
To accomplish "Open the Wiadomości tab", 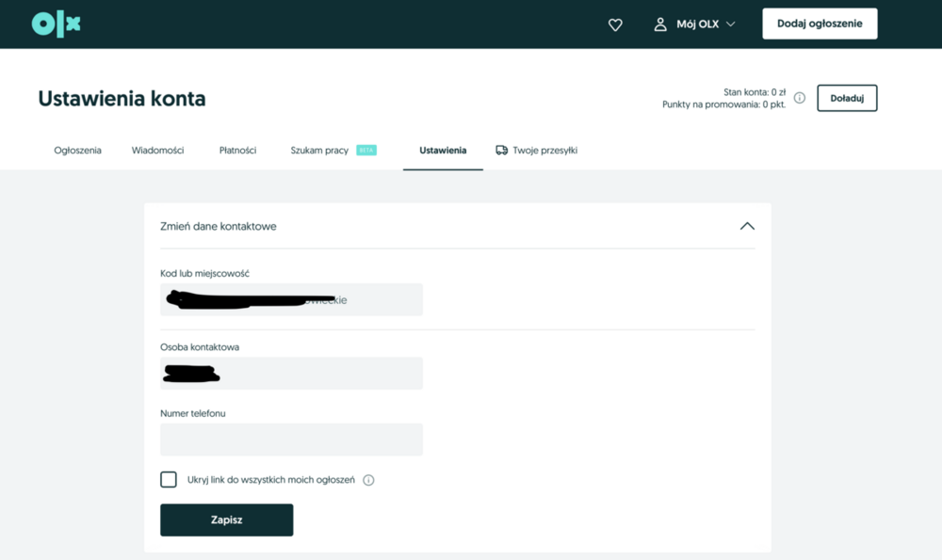I will click(x=157, y=150).
